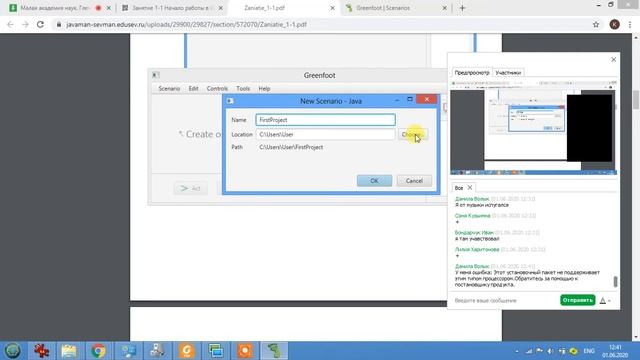Open the Scenario menu in Greenfoot
Viewport: 640px width, 360px height.
[169, 89]
